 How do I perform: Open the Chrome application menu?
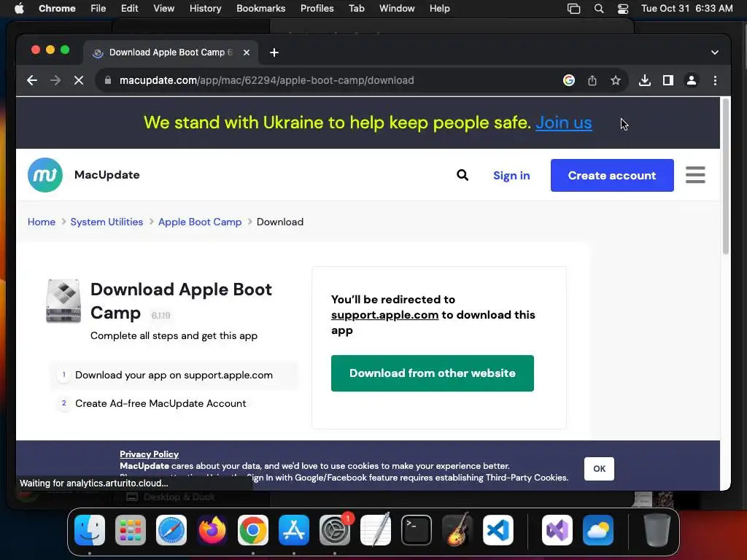tap(57, 9)
